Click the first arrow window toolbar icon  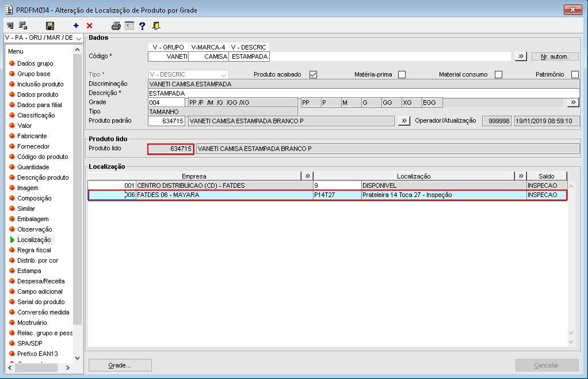(10, 26)
